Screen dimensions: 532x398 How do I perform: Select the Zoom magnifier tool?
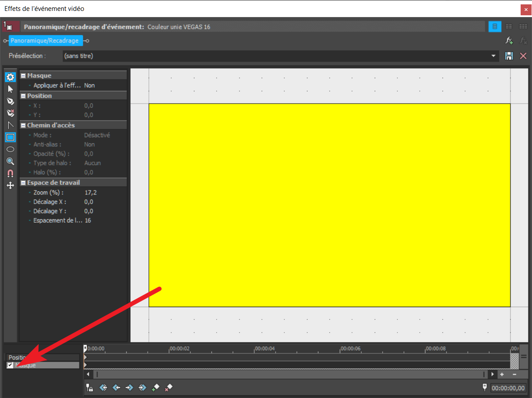[10, 161]
